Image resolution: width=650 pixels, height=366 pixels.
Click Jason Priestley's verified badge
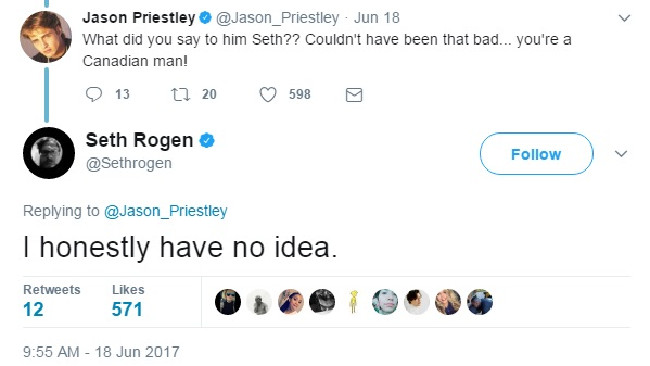point(206,18)
